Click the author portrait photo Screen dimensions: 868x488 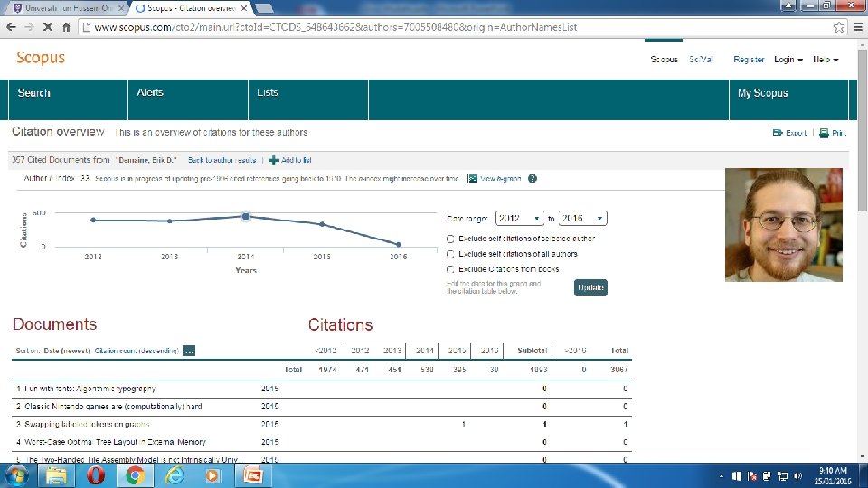click(784, 225)
